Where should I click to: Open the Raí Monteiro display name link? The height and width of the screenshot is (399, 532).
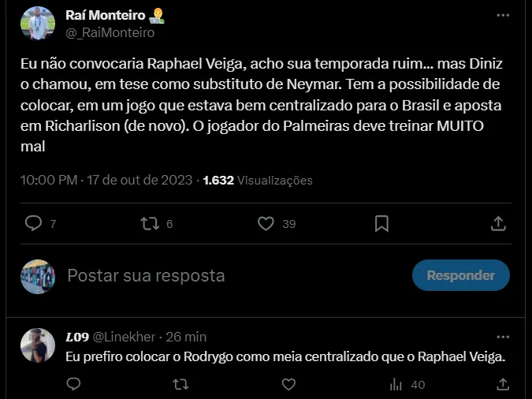pos(110,15)
